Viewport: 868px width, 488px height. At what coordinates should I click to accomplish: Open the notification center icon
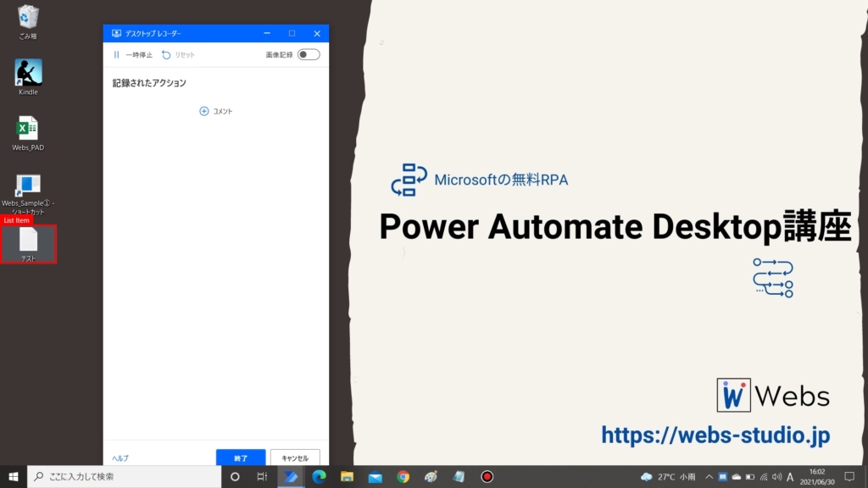[849, 476]
